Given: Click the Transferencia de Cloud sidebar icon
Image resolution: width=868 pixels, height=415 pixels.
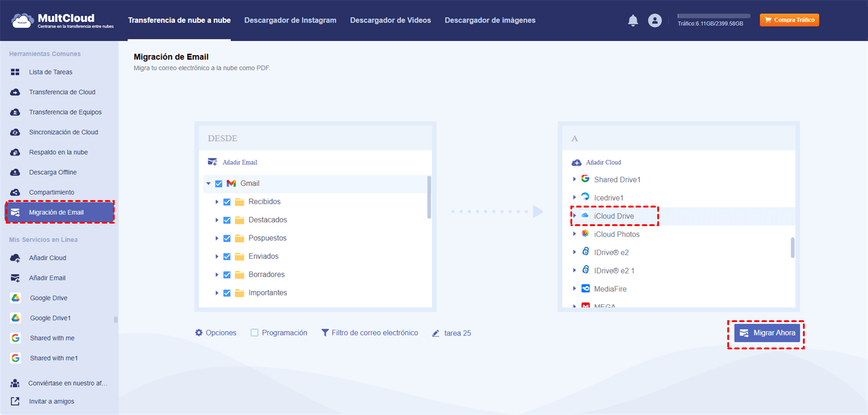Looking at the screenshot, I should [15, 92].
